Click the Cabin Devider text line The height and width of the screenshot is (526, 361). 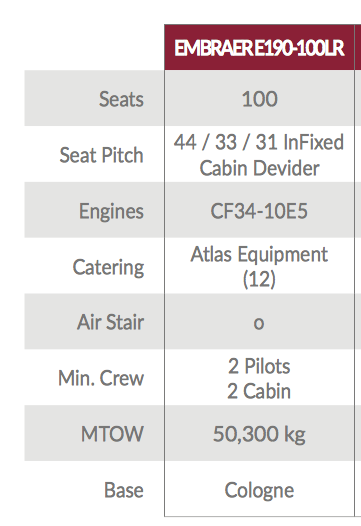click(x=259, y=168)
